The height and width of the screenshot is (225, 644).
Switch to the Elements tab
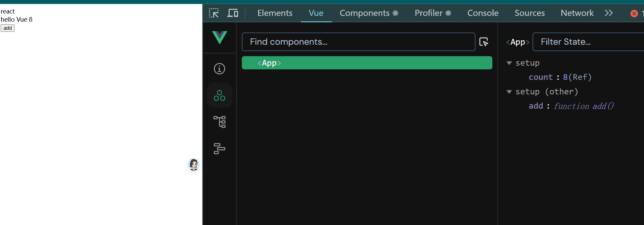click(x=275, y=13)
